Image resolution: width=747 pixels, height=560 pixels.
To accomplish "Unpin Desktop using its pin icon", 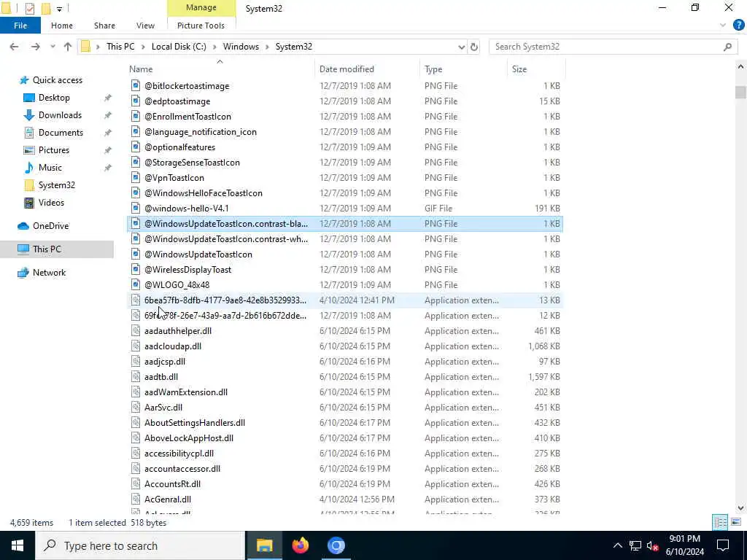I will tap(108, 98).
